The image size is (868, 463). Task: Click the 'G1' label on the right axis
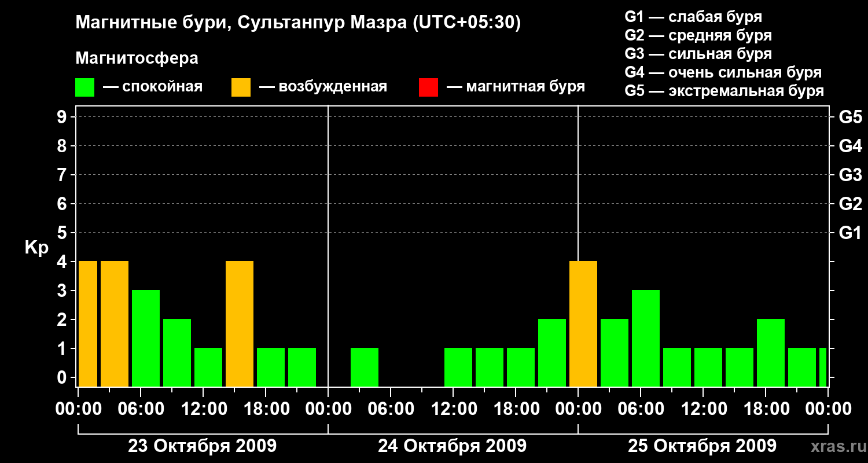coord(850,233)
